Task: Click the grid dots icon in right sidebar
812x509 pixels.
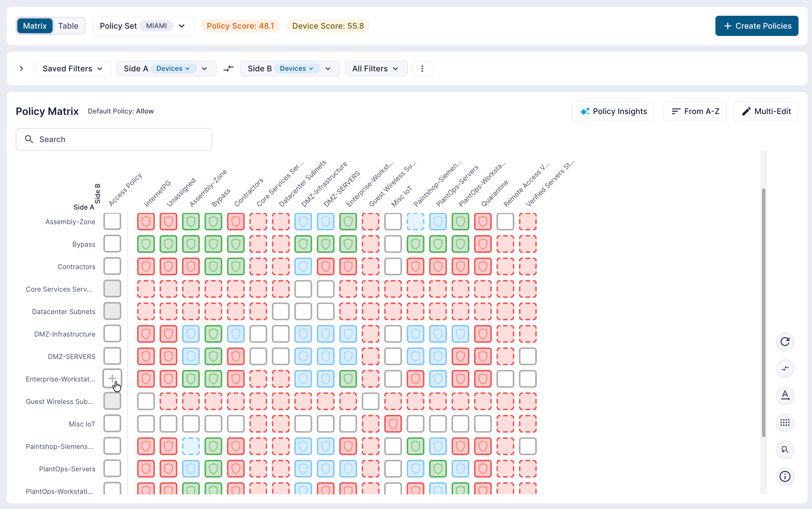Action: tap(785, 422)
